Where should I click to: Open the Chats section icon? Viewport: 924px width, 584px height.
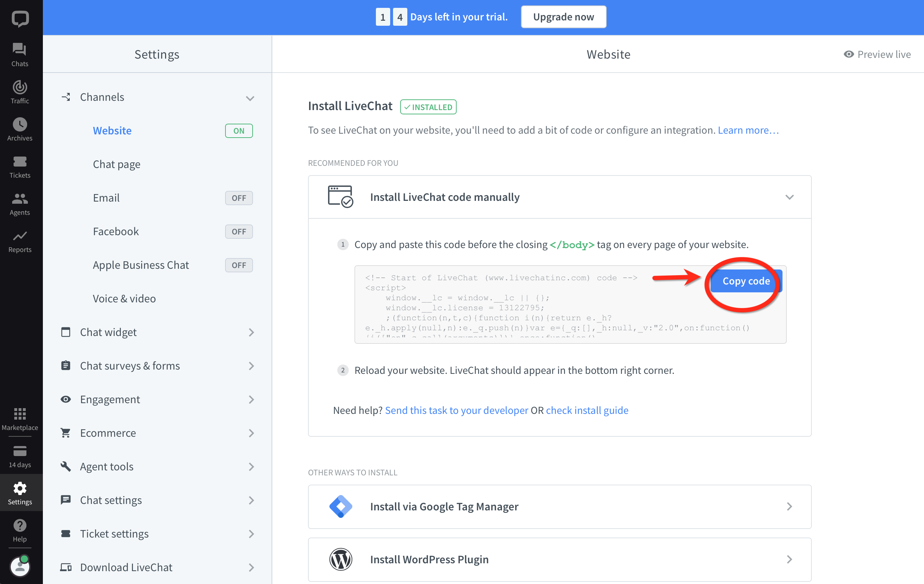[x=20, y=54]
